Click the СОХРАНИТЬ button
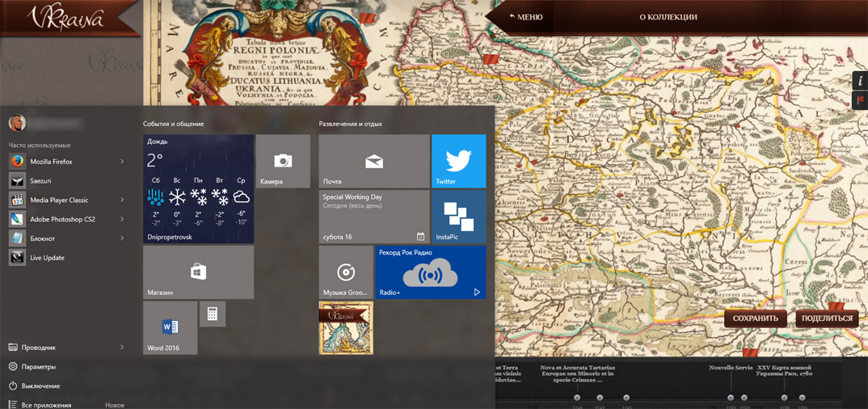This screenshot has width=868, height=409. (755, 318)
